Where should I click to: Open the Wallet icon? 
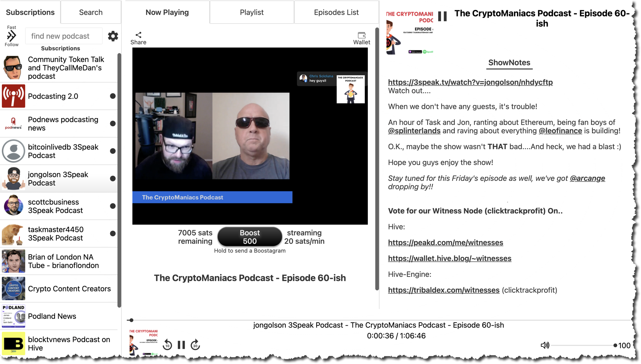pyautogui.click(x=361, y=35)
